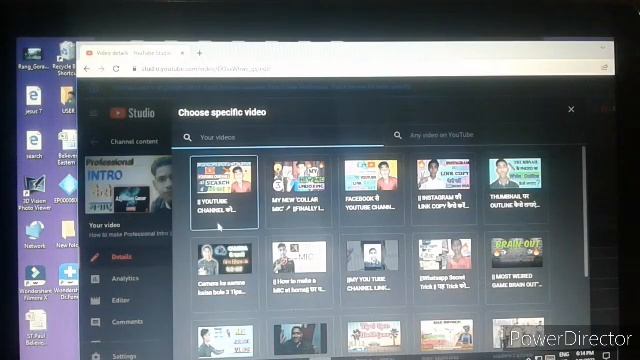Screen dimensions: 640x360
Task: Click the search icon beside Any video on YouTube
Action: (x=398, y=135)
